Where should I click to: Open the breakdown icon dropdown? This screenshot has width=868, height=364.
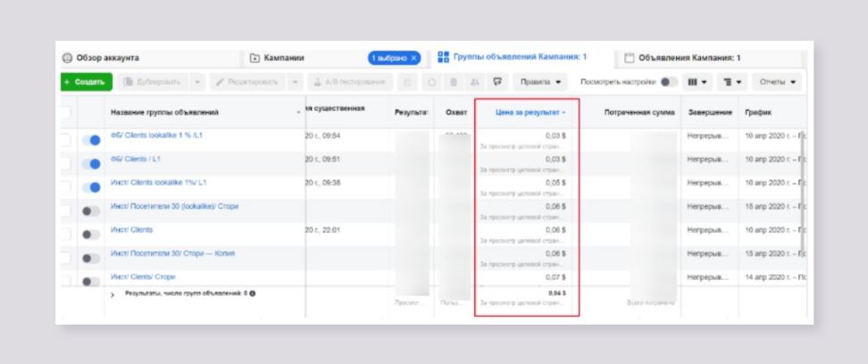pyautogui.click(x=733, y=82)
